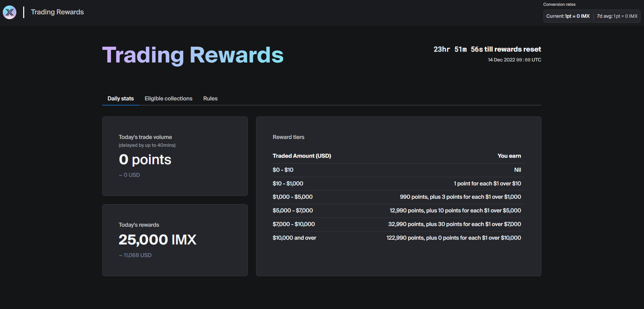This screenshot has height=309, width=644.
Task: Click the Current conversion rate display
Action: pyautogui.click(x=568, y=16)
